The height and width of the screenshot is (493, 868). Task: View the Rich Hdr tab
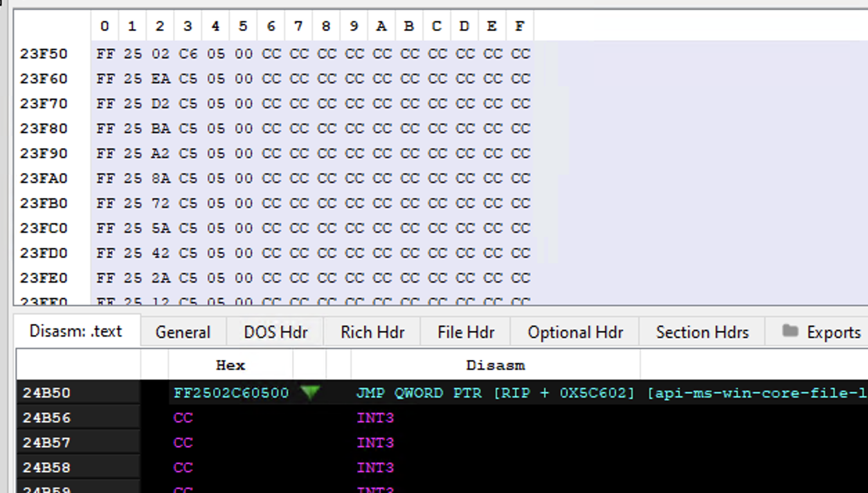(371, 332)
